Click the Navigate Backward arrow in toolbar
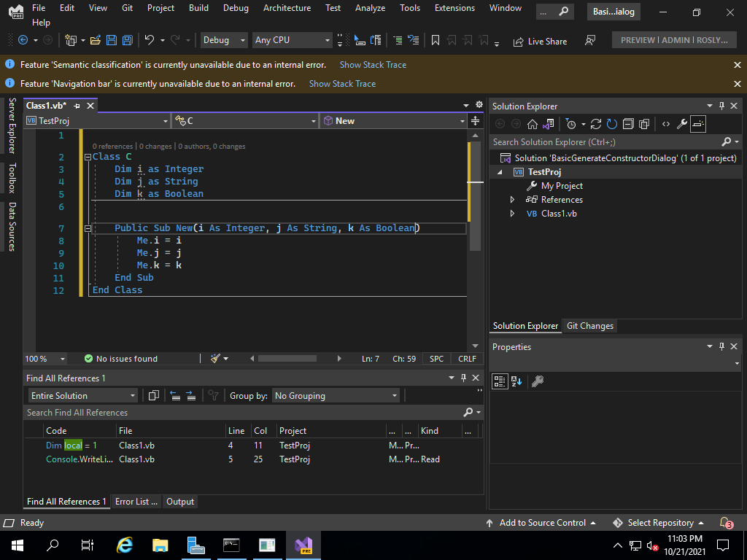 [x=23, y=41]
